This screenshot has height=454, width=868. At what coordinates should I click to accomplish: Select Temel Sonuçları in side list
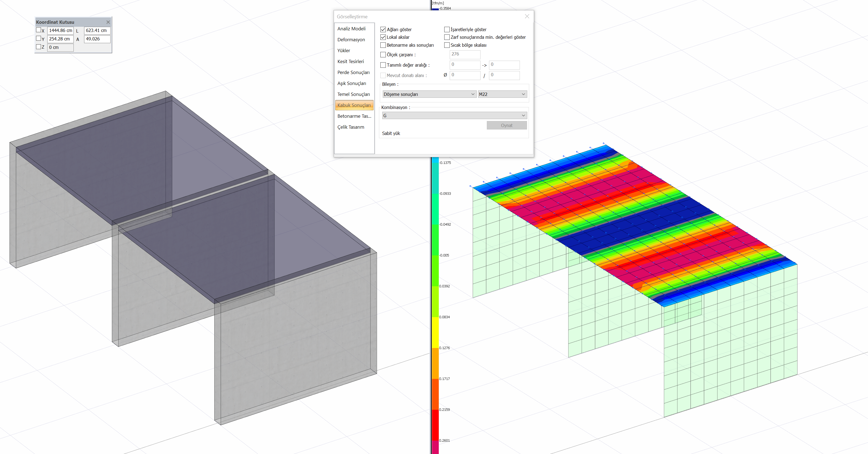click(354, 94)
